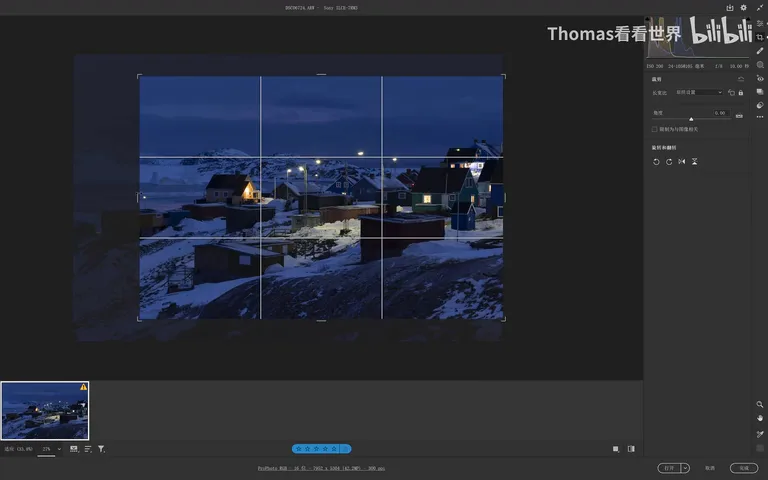Screen dimensions: 768x480
Task: Toggle before/after comparison view icon
Action: click(x=631, y=449)
